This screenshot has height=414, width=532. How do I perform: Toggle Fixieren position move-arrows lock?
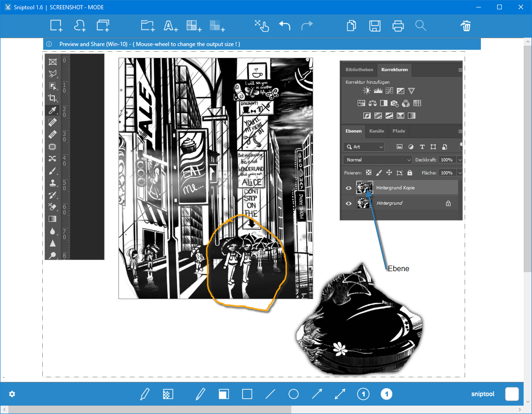point(389,173)
